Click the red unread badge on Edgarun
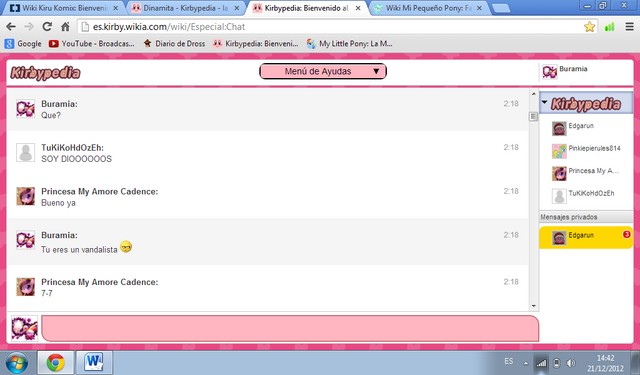Screen dimensions: 640x375 point(626,234)
